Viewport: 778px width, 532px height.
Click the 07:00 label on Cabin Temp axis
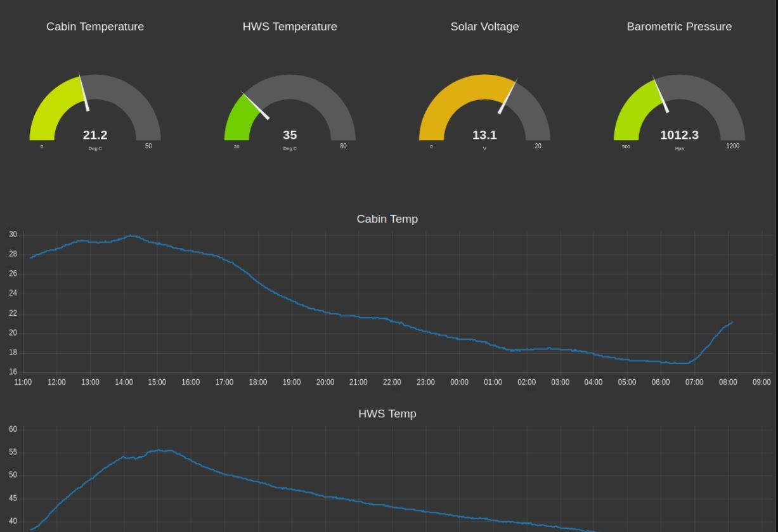[694, 382]
